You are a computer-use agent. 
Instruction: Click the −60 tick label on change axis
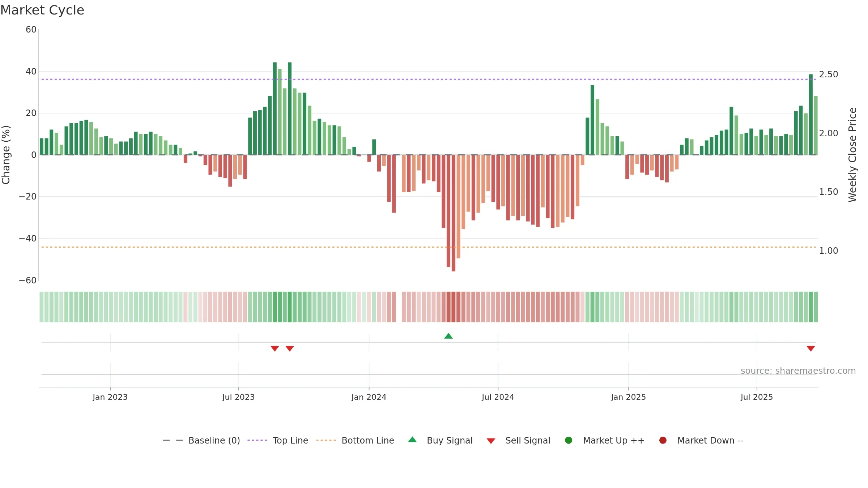(x=28, y=281)
